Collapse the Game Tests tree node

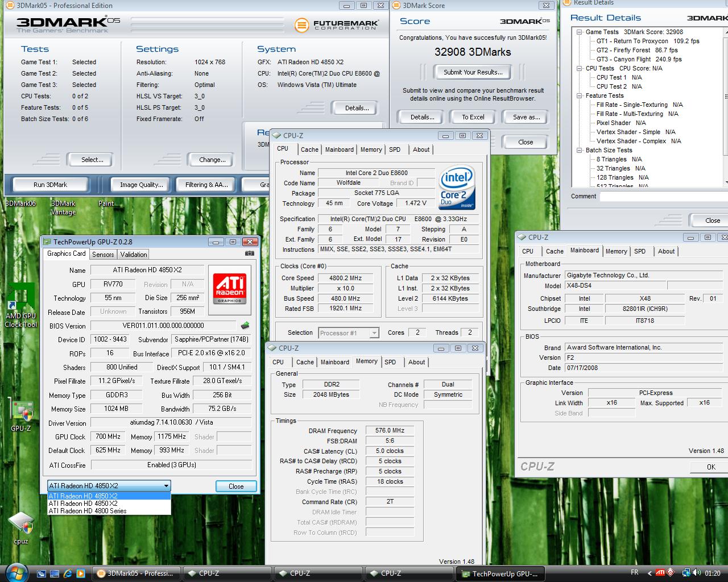coord(580,32)
